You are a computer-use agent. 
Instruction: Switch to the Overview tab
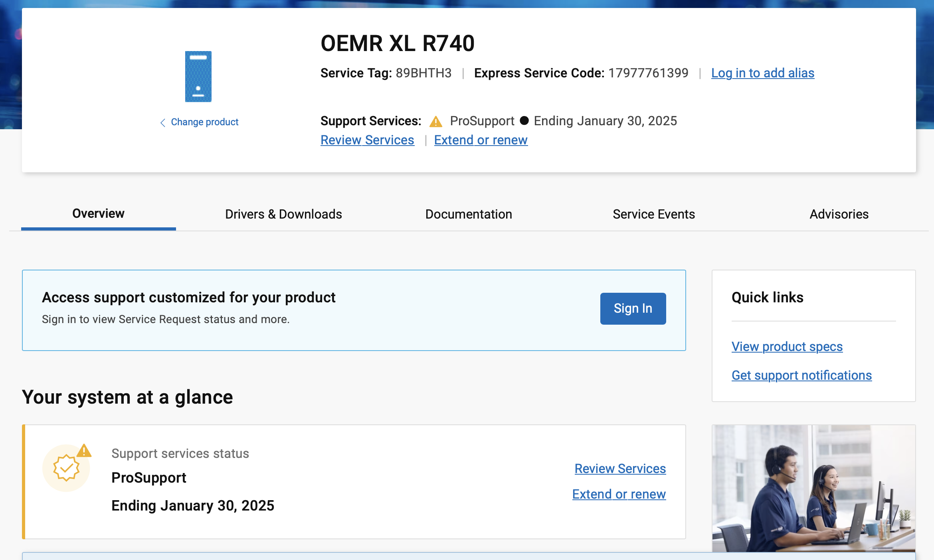pyautogui.click(x=98, y=214)
